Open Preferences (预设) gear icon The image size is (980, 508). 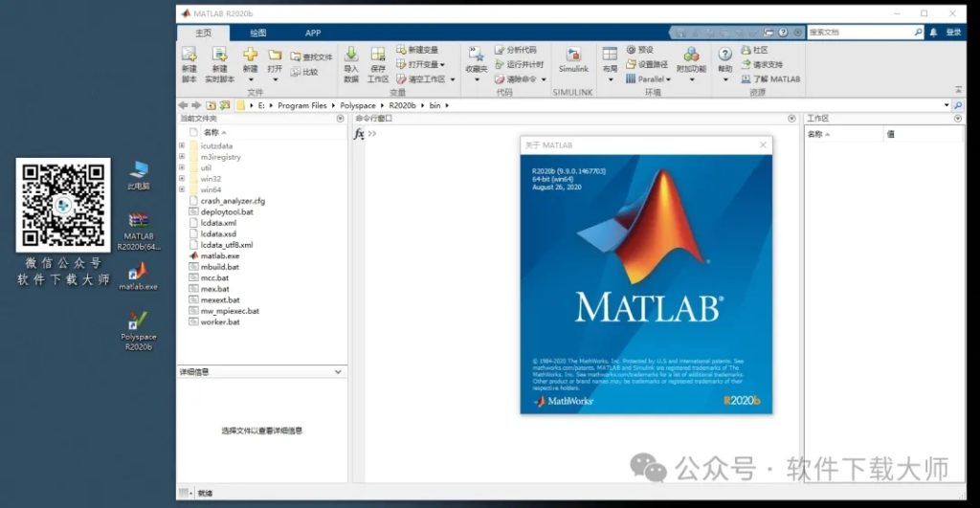coord(631,50)
